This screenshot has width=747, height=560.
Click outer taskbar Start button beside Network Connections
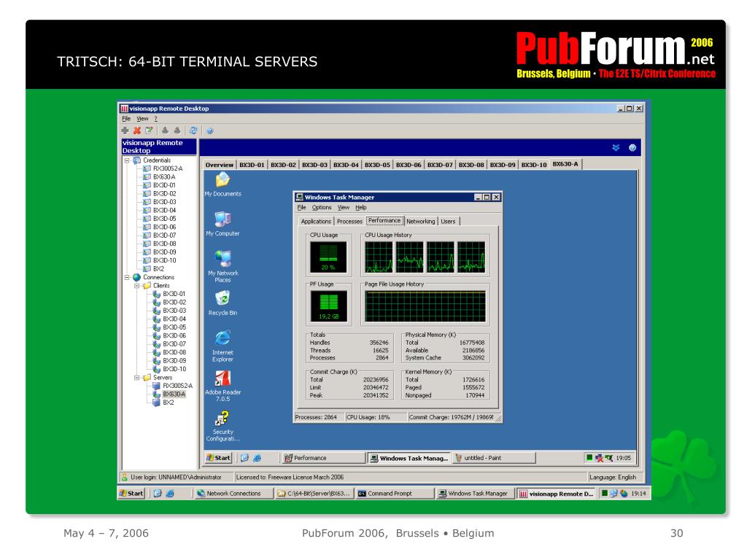point(131,494)
